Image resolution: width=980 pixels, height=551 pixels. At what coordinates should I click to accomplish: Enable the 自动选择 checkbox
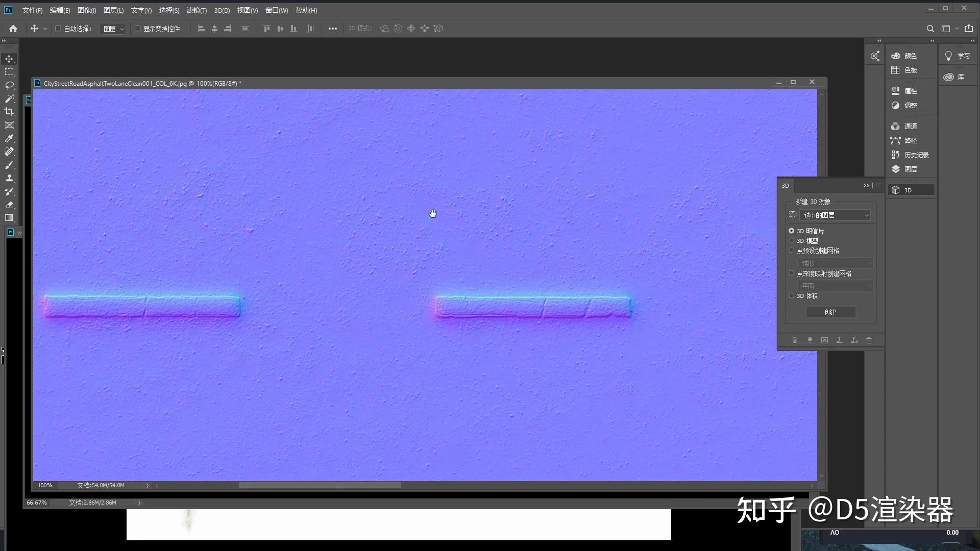58,29
